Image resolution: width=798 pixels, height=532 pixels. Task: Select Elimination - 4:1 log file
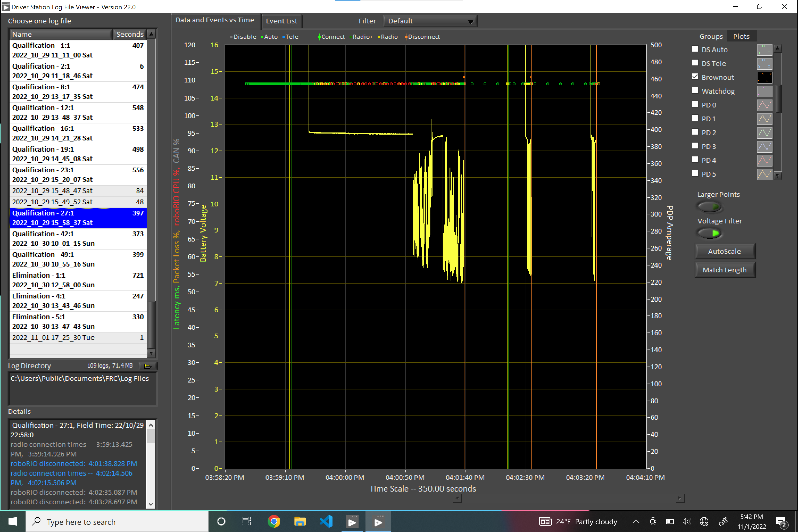[78, 301]
